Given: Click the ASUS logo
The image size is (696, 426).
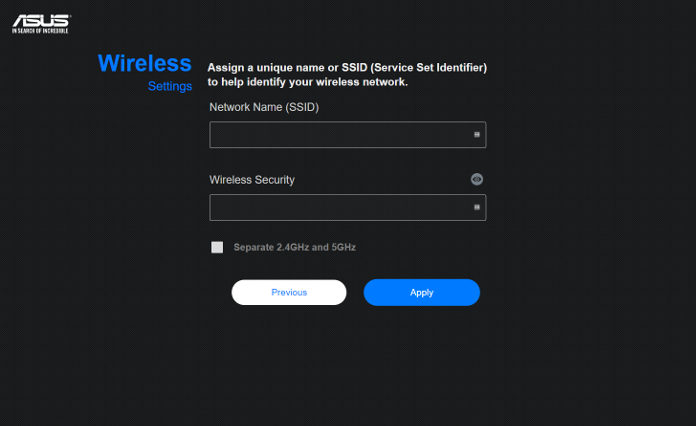Looking at the screenshot, I should click(41, 24).
